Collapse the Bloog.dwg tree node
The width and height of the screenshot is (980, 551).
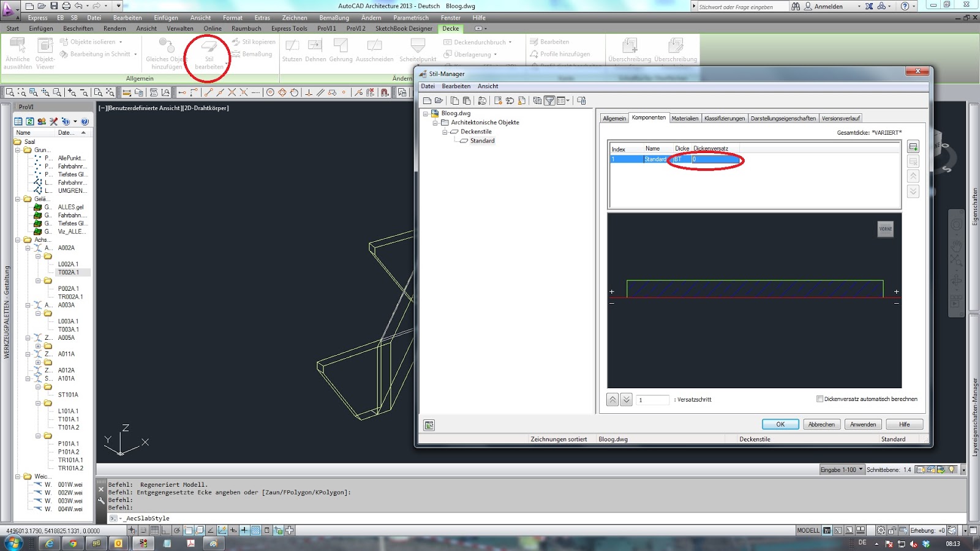pyautogui.click(x=426, y=113)
